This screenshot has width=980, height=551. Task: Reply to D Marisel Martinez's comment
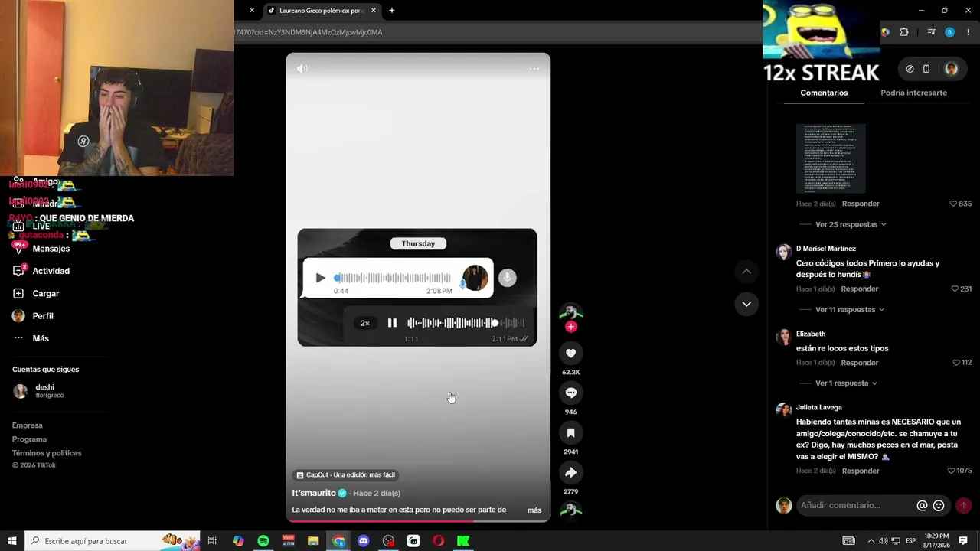click(860, 289)
